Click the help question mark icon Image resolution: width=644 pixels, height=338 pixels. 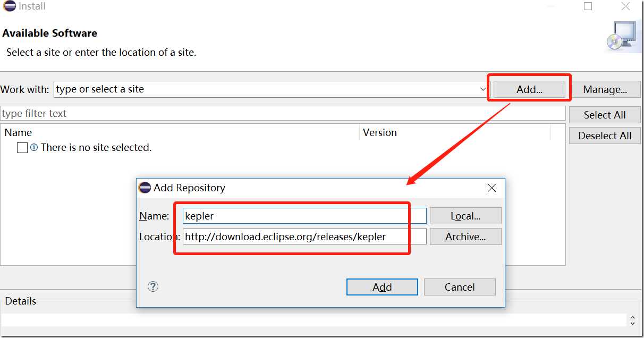tap(153, 286)
